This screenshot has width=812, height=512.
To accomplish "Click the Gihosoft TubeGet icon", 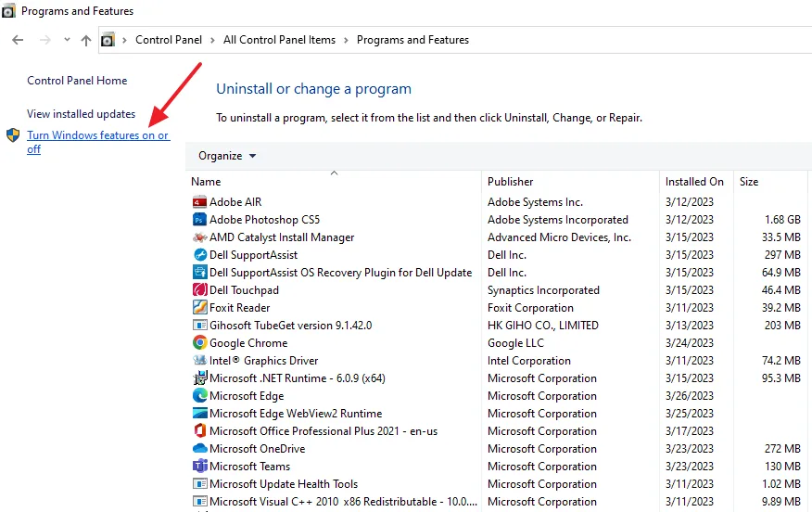I will 200,326.
